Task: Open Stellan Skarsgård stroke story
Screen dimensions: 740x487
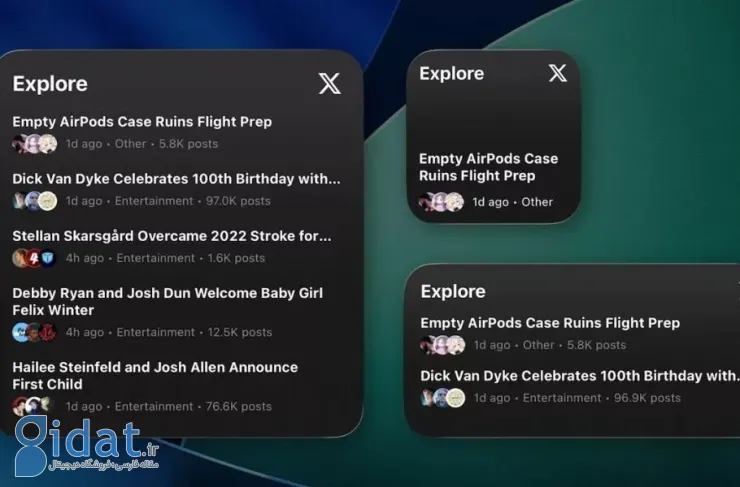Action: pyautogui.click(x=171, y=236)
